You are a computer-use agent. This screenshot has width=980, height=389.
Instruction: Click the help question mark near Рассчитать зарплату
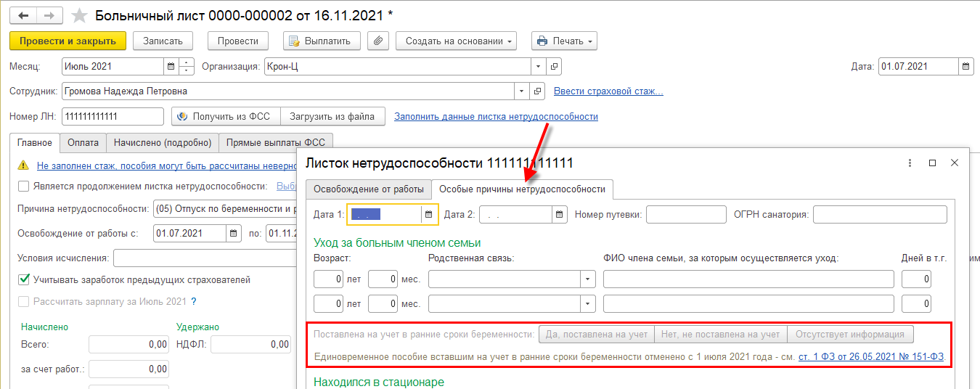194,301
